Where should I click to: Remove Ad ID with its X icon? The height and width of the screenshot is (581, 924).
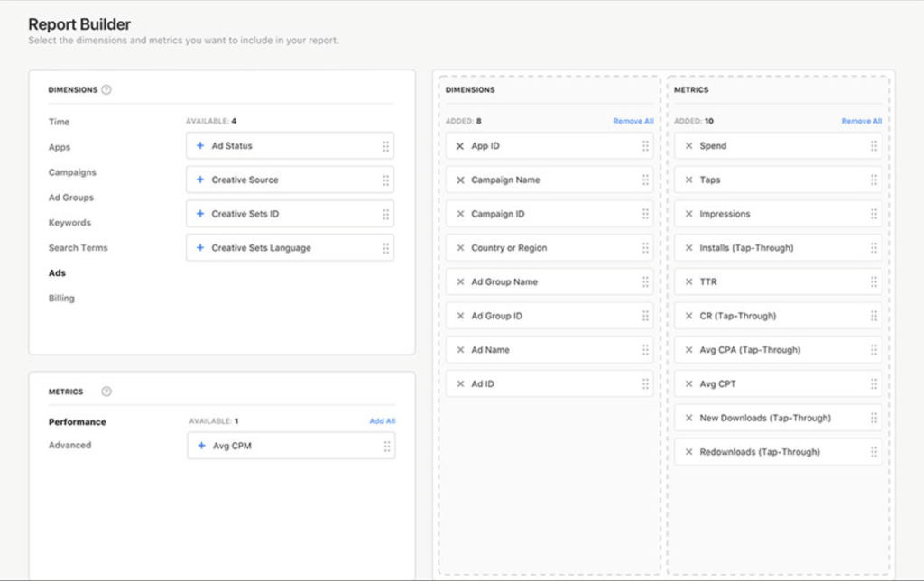click(x=460, y=383)
